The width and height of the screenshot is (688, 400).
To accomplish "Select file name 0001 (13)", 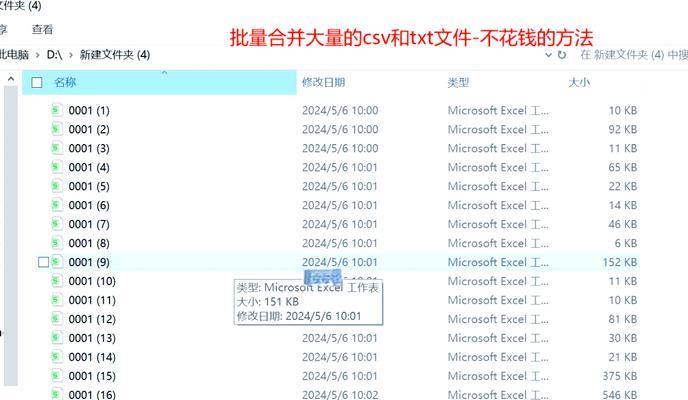I will coord(92,338).
